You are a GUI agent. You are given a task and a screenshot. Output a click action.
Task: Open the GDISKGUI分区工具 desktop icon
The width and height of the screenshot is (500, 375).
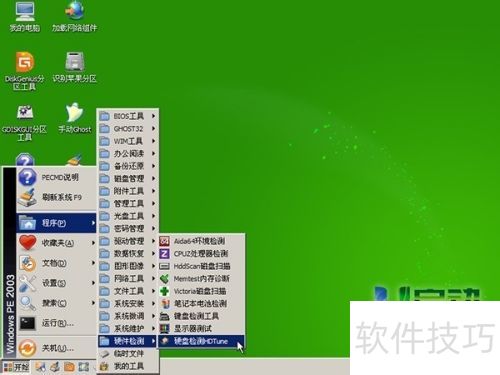tap(24, 122)
